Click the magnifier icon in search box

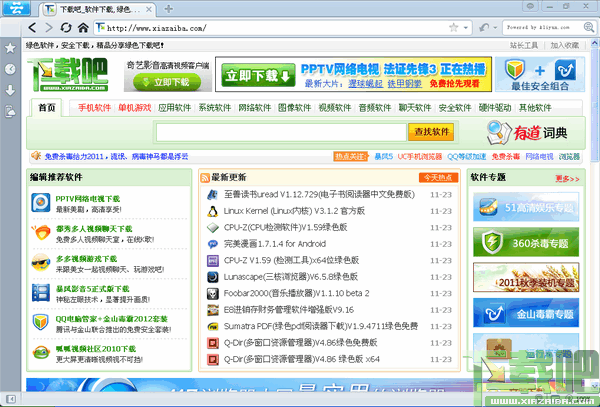pos(589,27)
